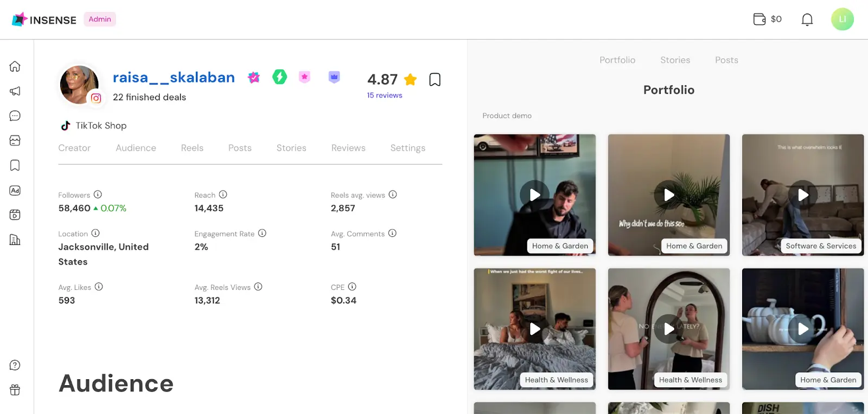
Task: Click Home & Garden tag on teapot video
Action: click(x=828, y=380)
